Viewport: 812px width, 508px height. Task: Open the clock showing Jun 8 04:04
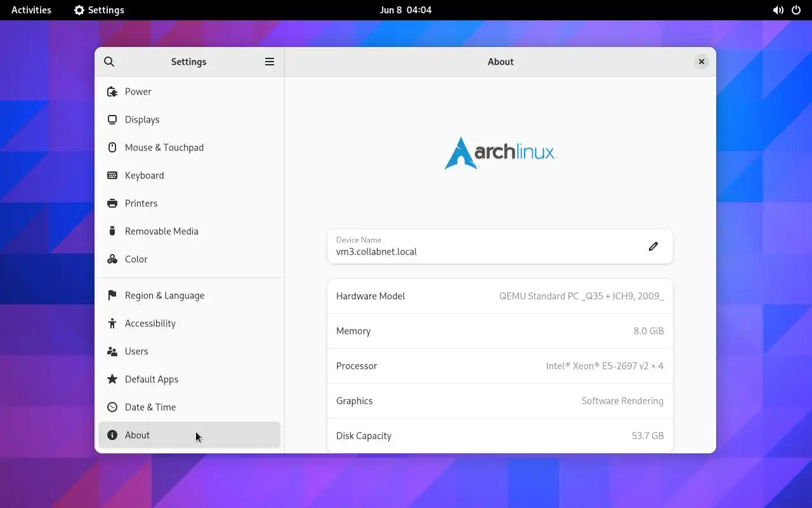coord(405,10)
